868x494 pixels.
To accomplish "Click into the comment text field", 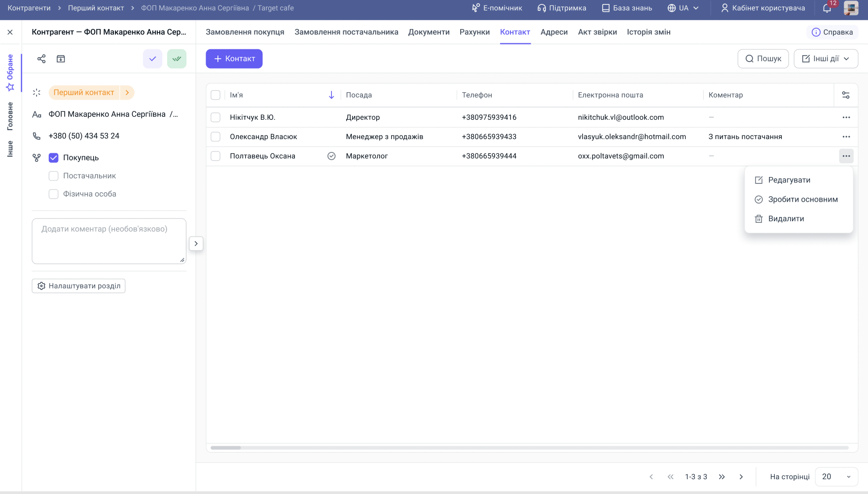I will (109, 241).
